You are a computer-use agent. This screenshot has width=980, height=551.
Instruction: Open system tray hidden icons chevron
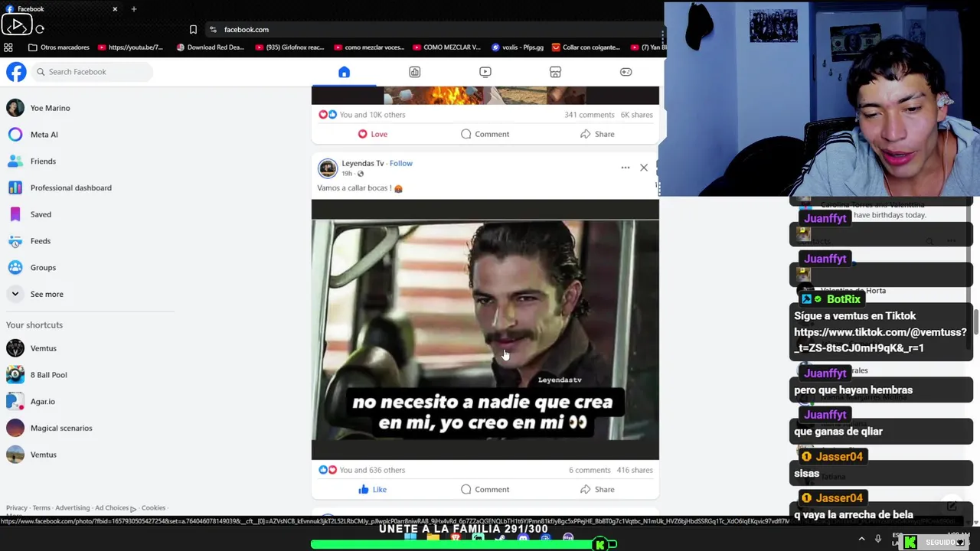tap(861, 539)
